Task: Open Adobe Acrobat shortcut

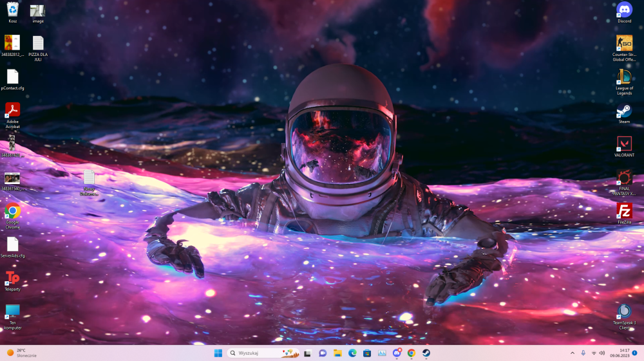Action: click(12, 116)
